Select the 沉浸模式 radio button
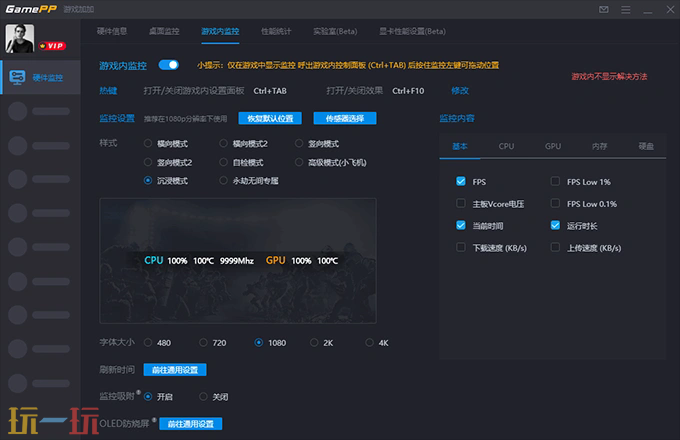The image size is (680, 440). tap(148, 180)
